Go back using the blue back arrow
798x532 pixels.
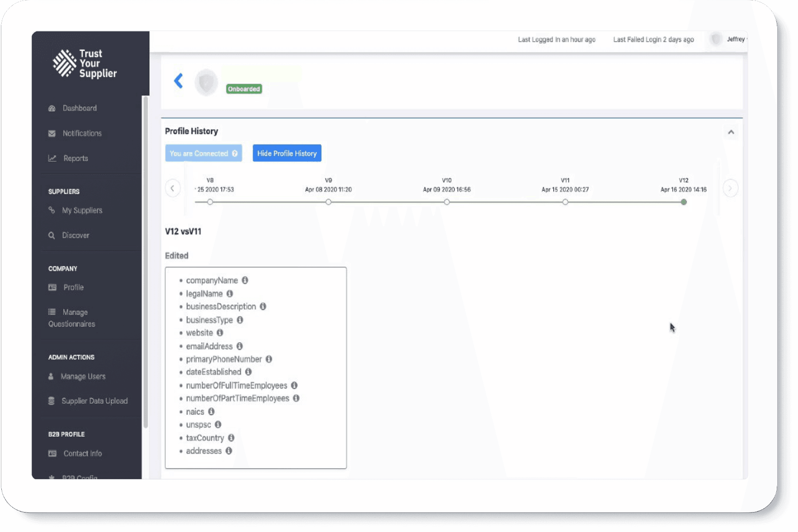click(178, 81)
